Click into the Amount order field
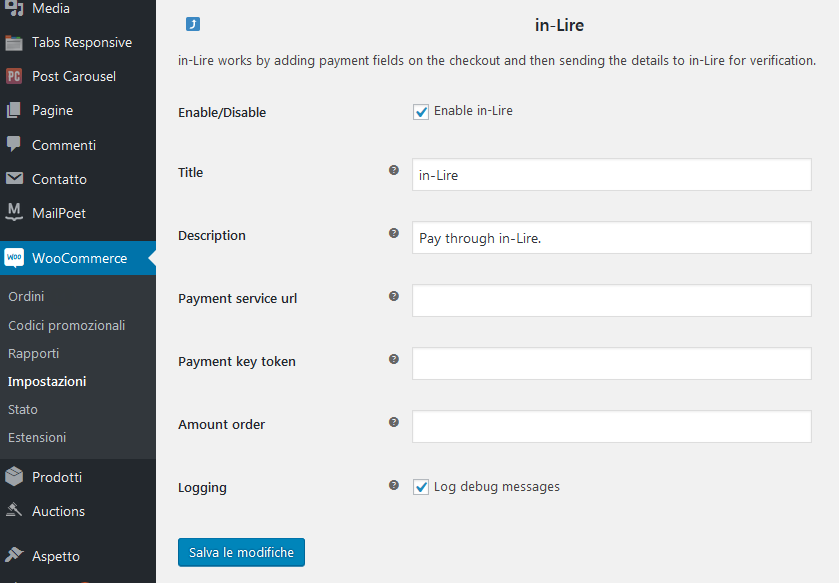 point(611,426)
